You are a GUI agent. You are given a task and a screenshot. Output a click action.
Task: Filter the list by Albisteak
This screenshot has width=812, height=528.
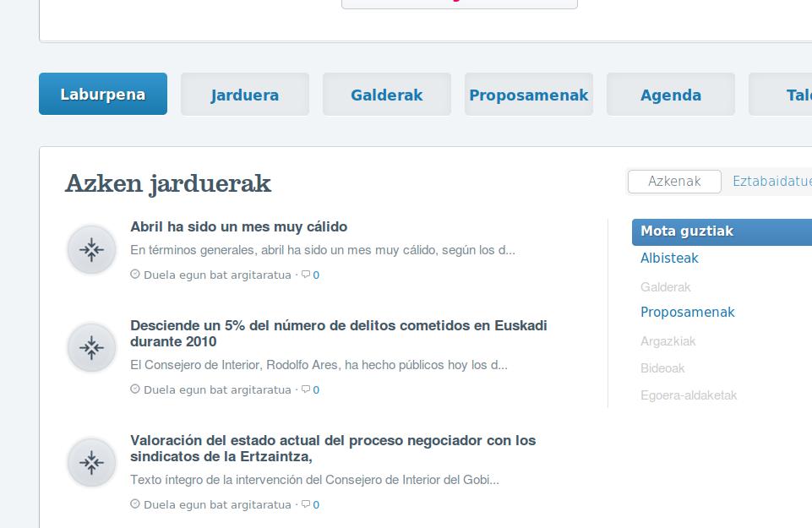669,259
